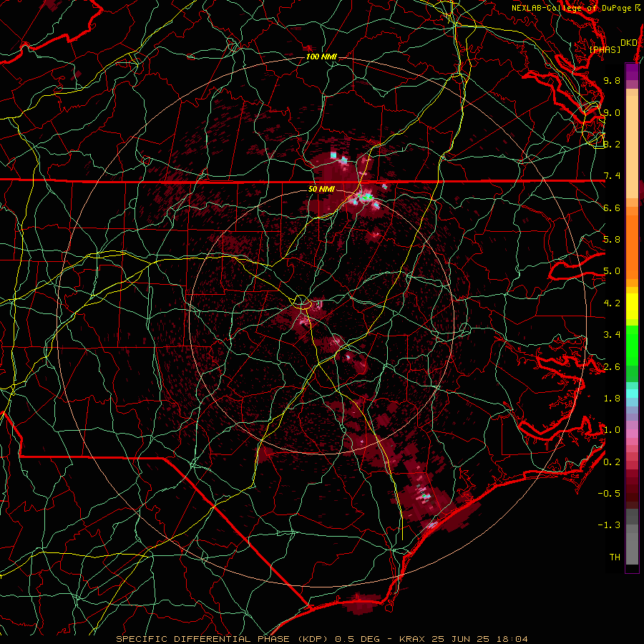Pick the gray swatch at the color bar bottom
Screen dimensions: 644x644
click(x=632, y=545)
